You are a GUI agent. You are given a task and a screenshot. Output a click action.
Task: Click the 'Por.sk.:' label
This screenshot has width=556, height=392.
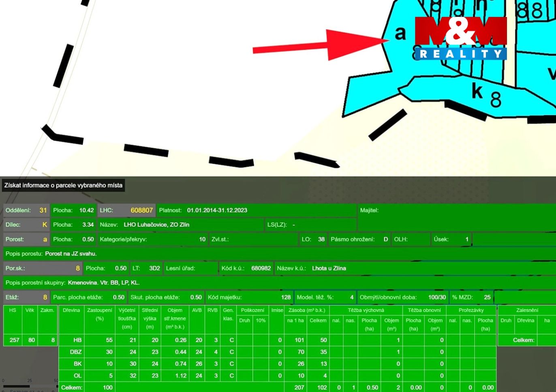[15, 268]
